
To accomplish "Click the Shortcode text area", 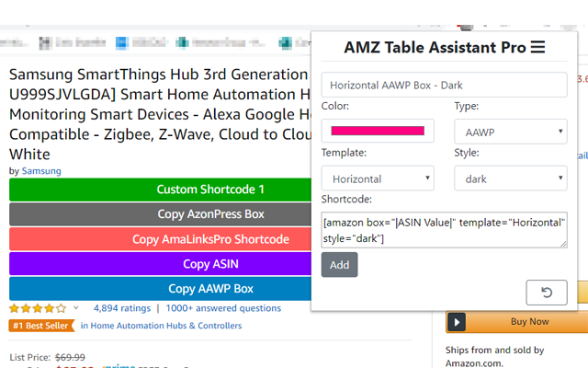I will [x=444, y=230].
